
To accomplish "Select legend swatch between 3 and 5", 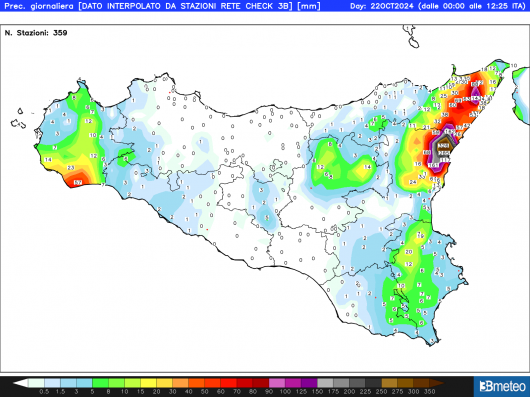I will (x=84, y=383).
